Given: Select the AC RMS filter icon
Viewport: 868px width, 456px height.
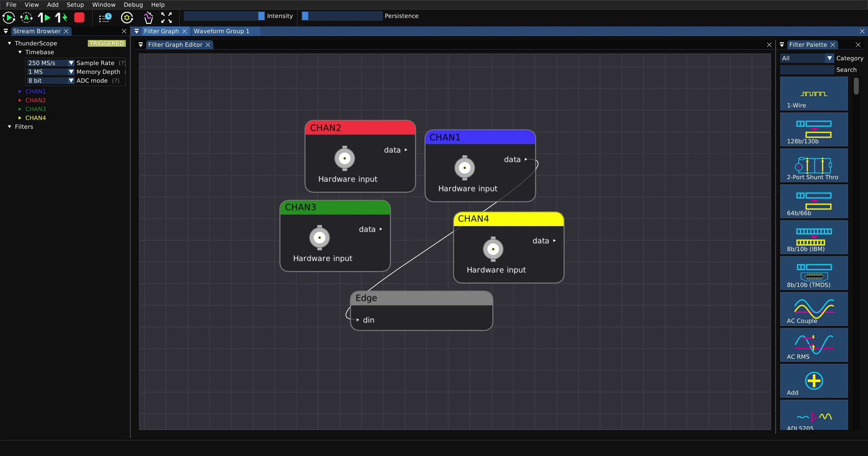Looking at the screenshot, I should [x=814, y=345].
